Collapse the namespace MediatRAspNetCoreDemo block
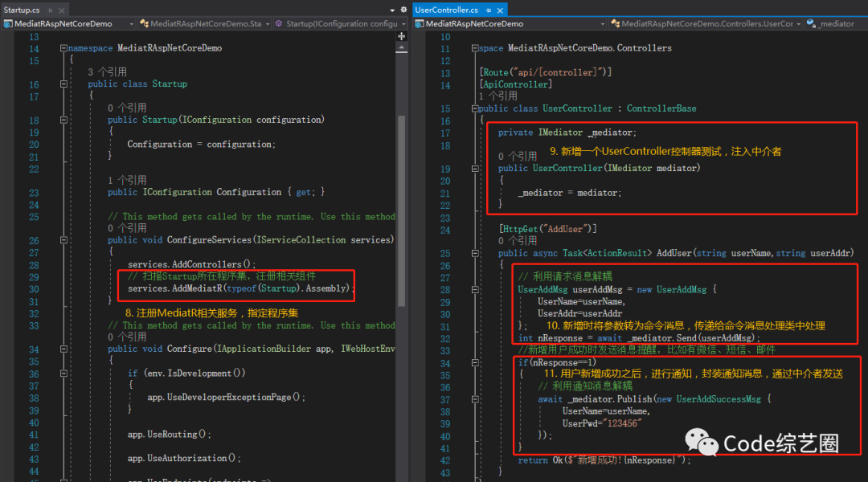This screenshot has height=482, width=868. tap(63, 48)
